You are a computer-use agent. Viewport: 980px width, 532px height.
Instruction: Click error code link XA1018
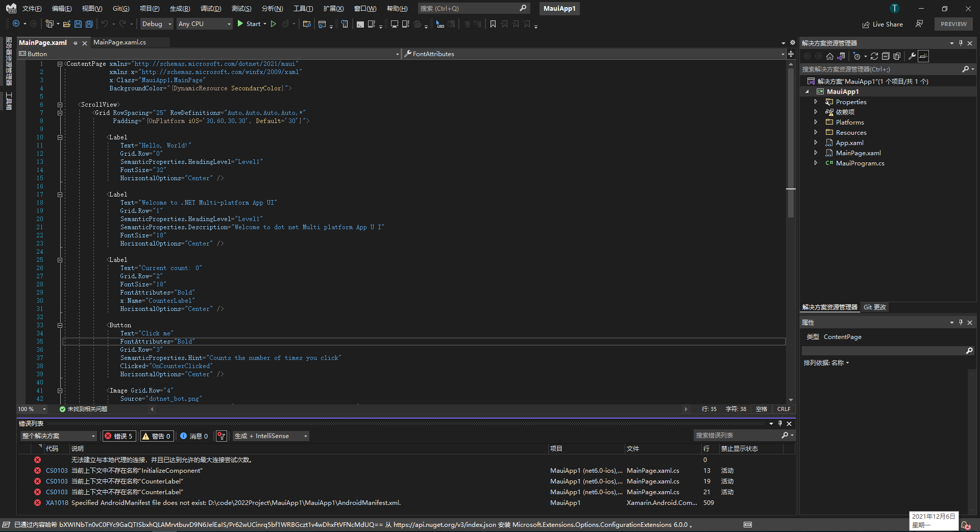(x=57, y=503)
